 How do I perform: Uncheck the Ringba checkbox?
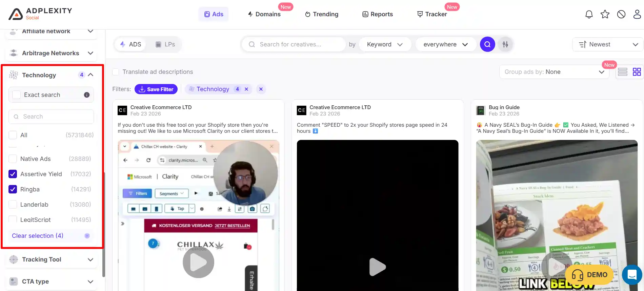coord(13,189)
